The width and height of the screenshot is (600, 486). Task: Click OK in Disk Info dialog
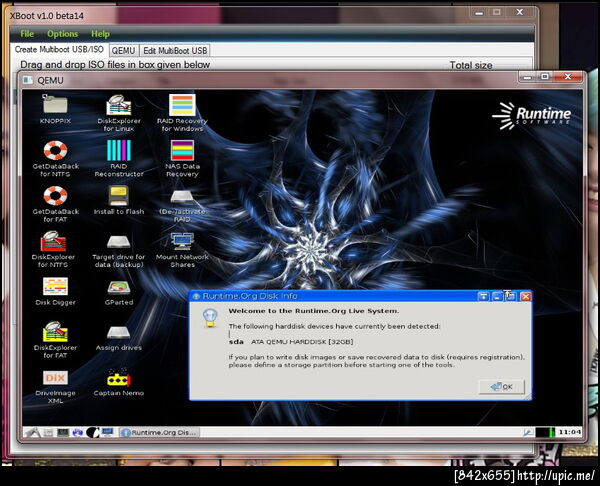click(501, 387)
